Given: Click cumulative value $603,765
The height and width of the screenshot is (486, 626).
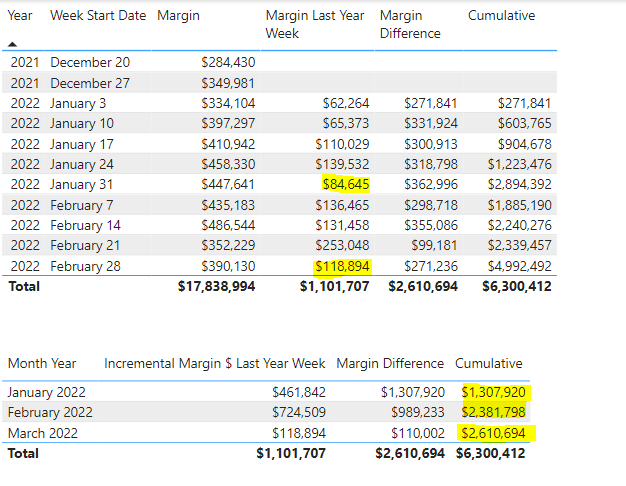Looking at the screenshot, I should (525, 123).
